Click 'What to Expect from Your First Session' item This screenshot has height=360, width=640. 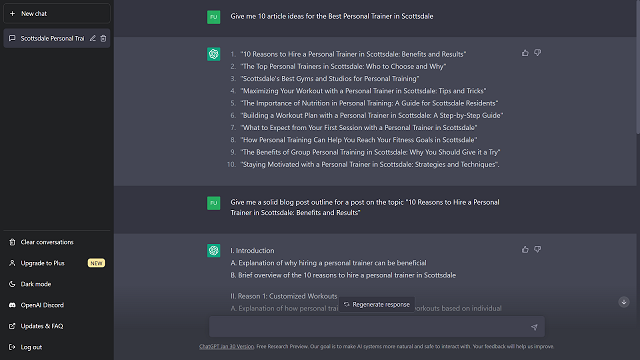click(359, 127)
